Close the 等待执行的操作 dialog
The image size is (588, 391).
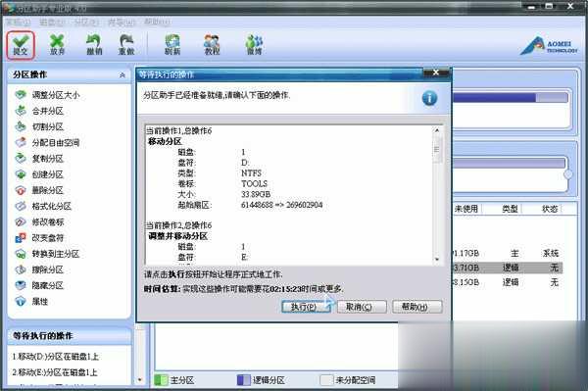point(435,73)
